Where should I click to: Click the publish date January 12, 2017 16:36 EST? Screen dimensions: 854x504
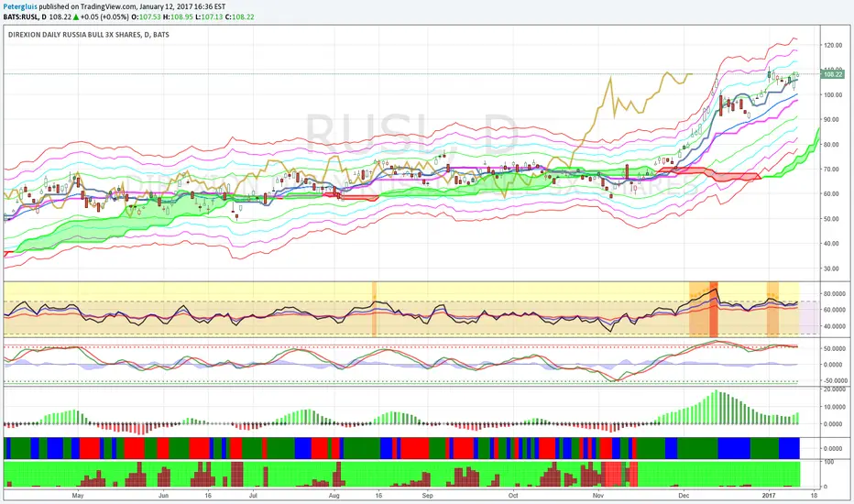coord(181,6)
